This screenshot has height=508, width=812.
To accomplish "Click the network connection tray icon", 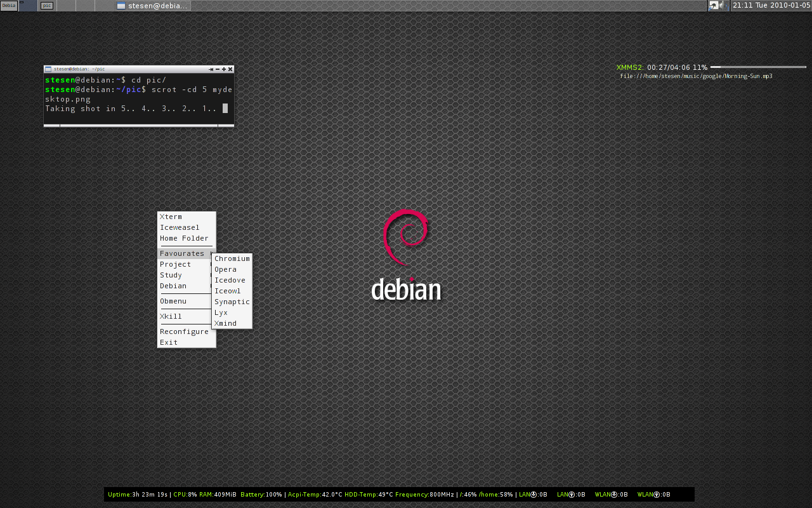I will (714, 6).
